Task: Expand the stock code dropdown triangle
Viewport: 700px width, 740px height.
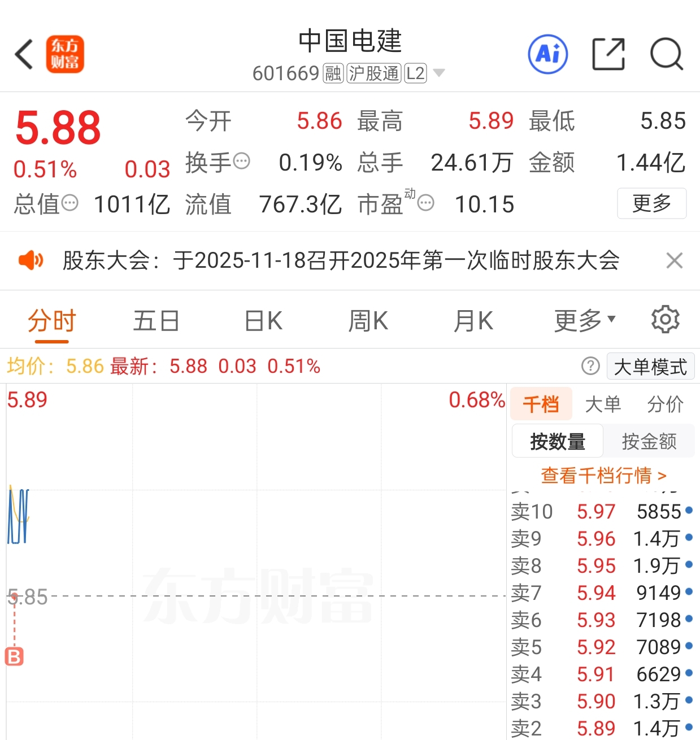Action: pyautogui.click(x=438, y=73)
